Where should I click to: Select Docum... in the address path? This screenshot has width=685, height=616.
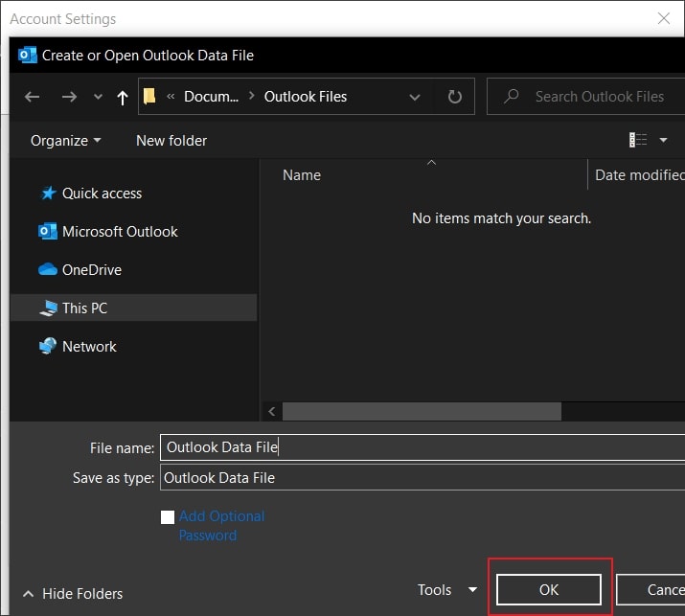(211, 96)
